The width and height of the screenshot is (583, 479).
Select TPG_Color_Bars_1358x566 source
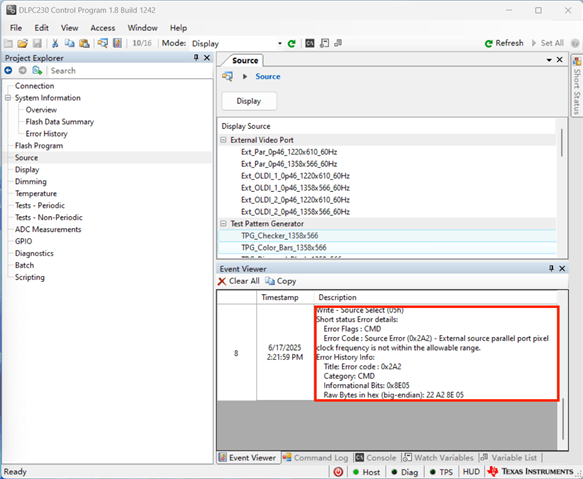pyautogui.click(x=387, y=248)
